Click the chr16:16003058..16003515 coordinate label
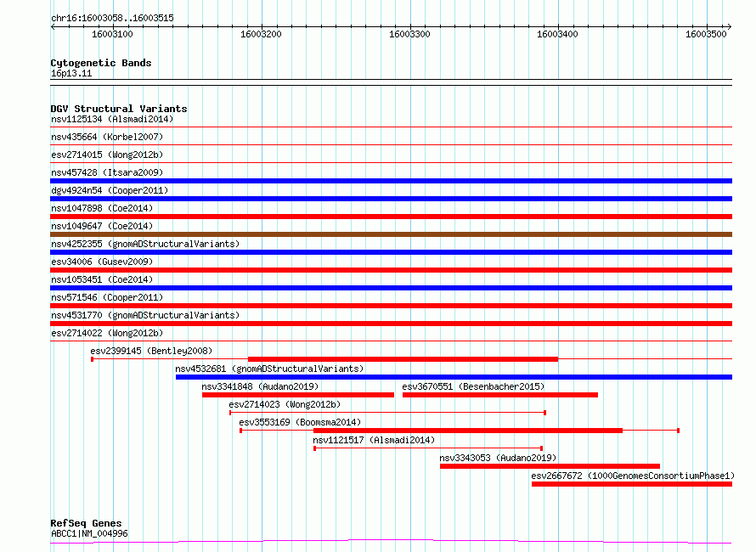The width and height of the screenshot is (756, 552). pos(112,18)
